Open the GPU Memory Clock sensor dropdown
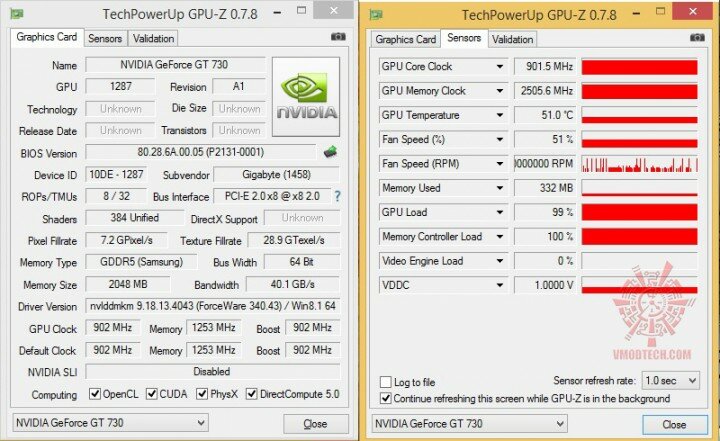Image resolution: width=720 pixels, height=441 pixels. 500,91
